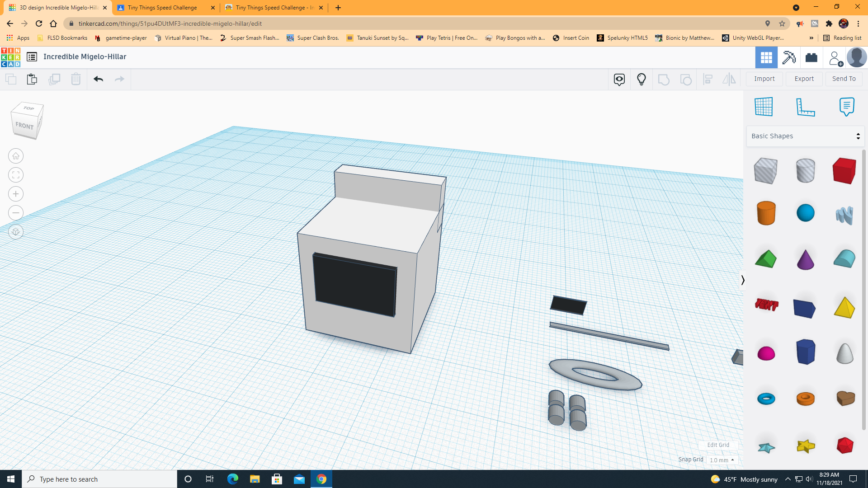This screenshot has width=868, height=488.
Task: Click the Ungroup tool icon
Action: (686, 79)
